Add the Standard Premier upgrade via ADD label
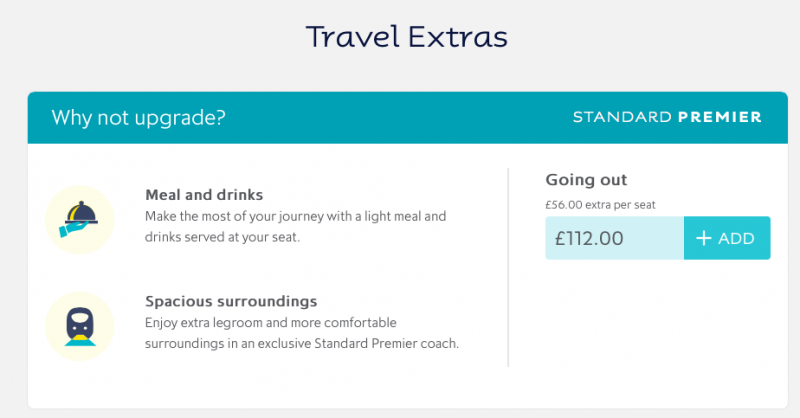The width and height of the screenshot is (800, 418). [736, 238]
